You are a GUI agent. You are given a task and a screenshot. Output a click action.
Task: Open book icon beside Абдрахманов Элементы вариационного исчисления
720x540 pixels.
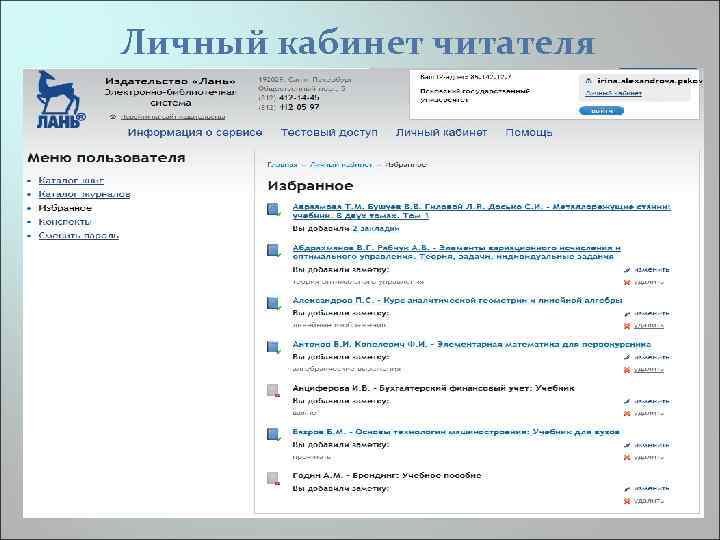click(x=274, y=250)
